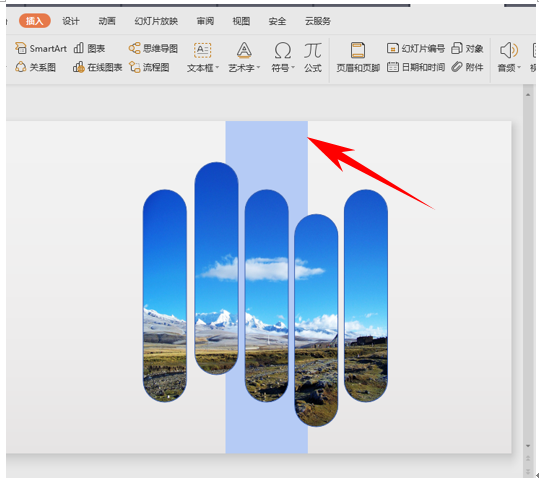The image size is (539, 481).
Task: Click the 文本框 text box icon
Action: click(202, 50)
